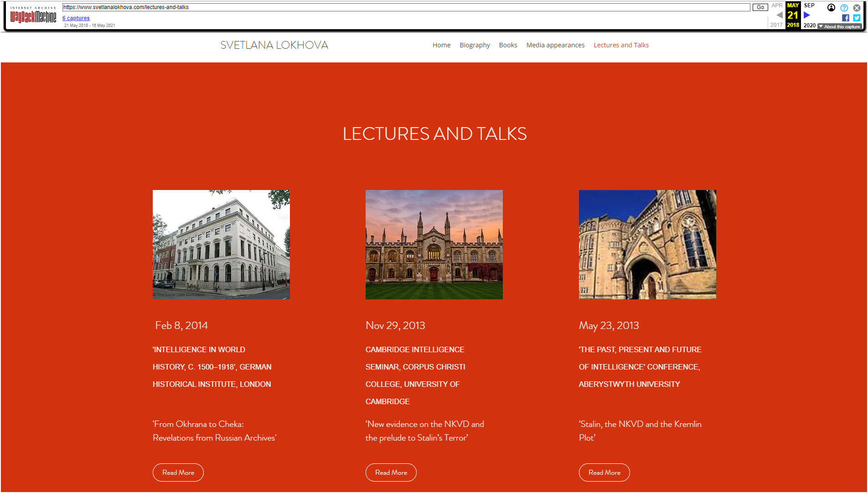This screenshot has width=868, height=493.
Task: Share capture on Facebook
Action: click(846, 18)
